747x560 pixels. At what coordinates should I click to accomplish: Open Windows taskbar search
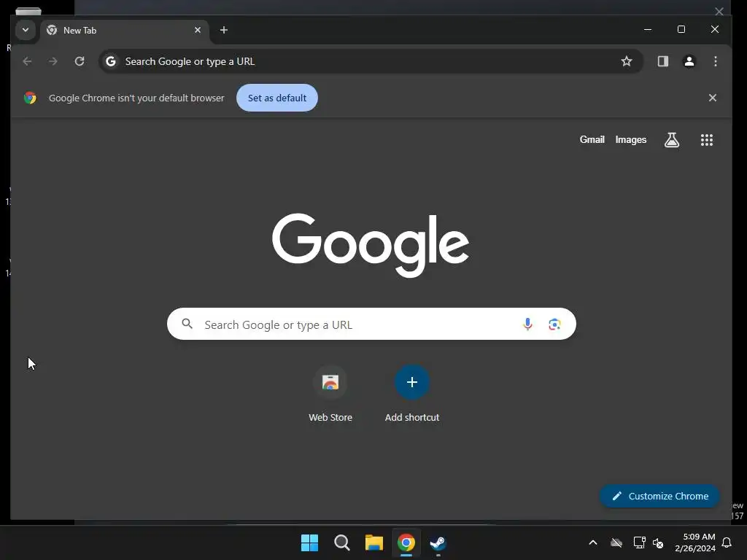[x=342, y=542]
